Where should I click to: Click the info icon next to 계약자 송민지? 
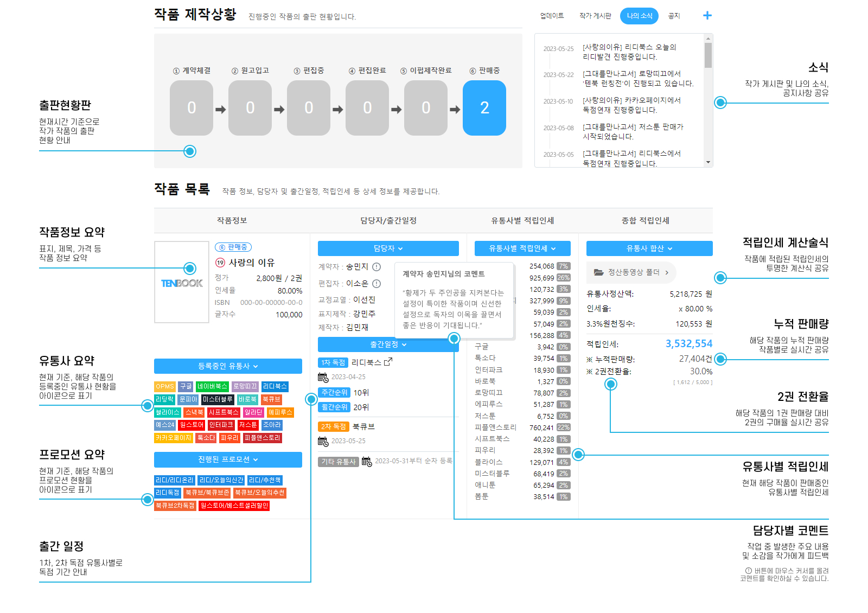click(376, 267)
